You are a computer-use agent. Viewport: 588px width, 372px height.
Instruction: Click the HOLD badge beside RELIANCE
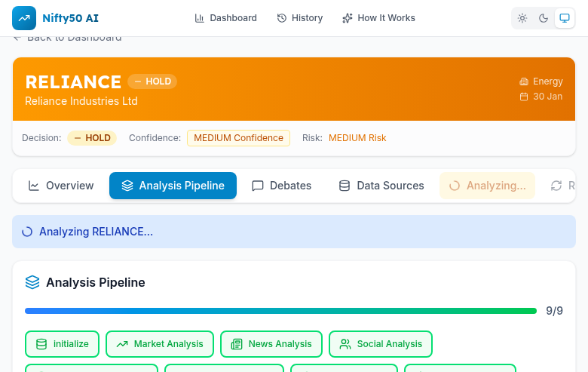coord(152,81)
